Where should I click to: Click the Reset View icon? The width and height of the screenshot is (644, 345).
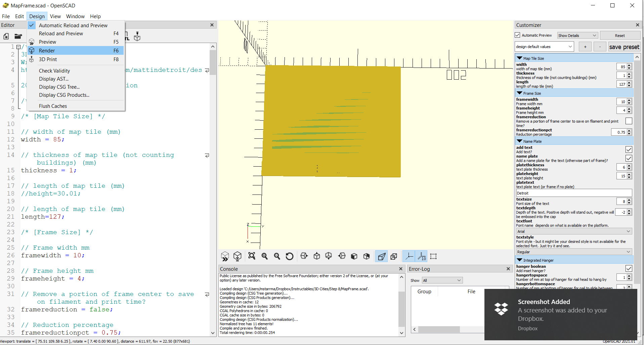click(x=289, y=256)
